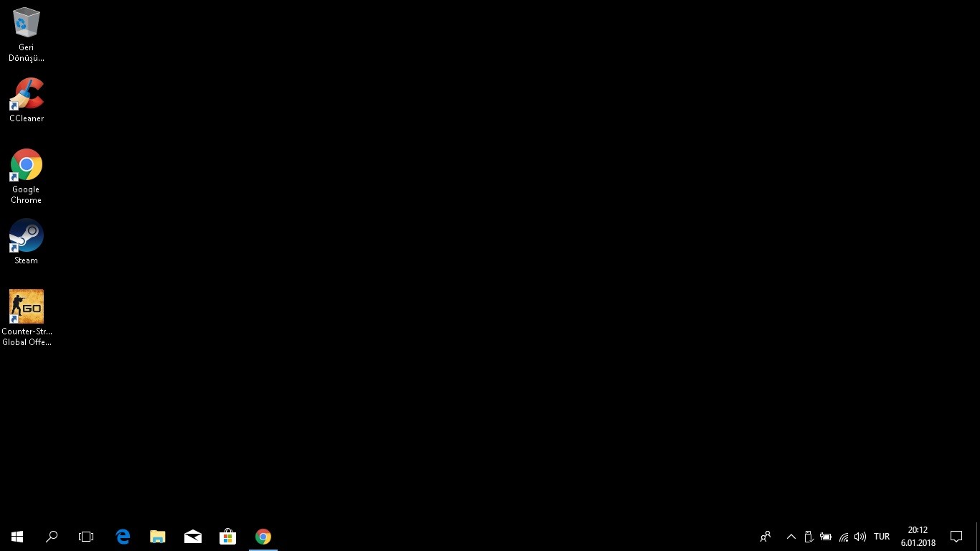Launch Microsoft Edge from the taskbar
The image size is (980, 551).
tap(123, 537)
